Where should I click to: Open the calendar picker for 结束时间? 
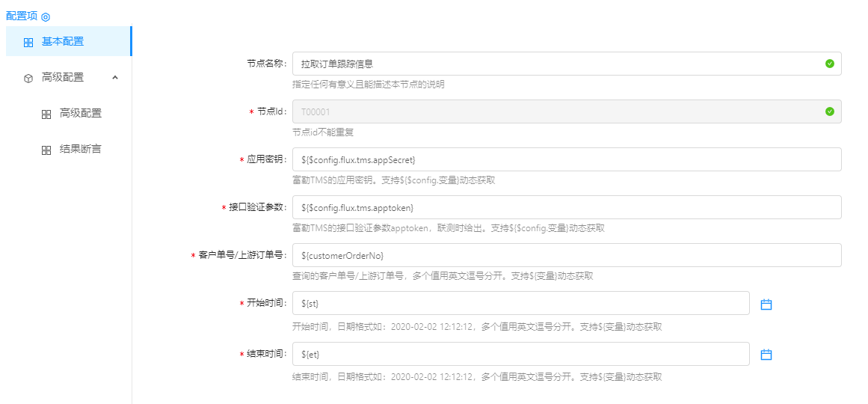[766, 355]
